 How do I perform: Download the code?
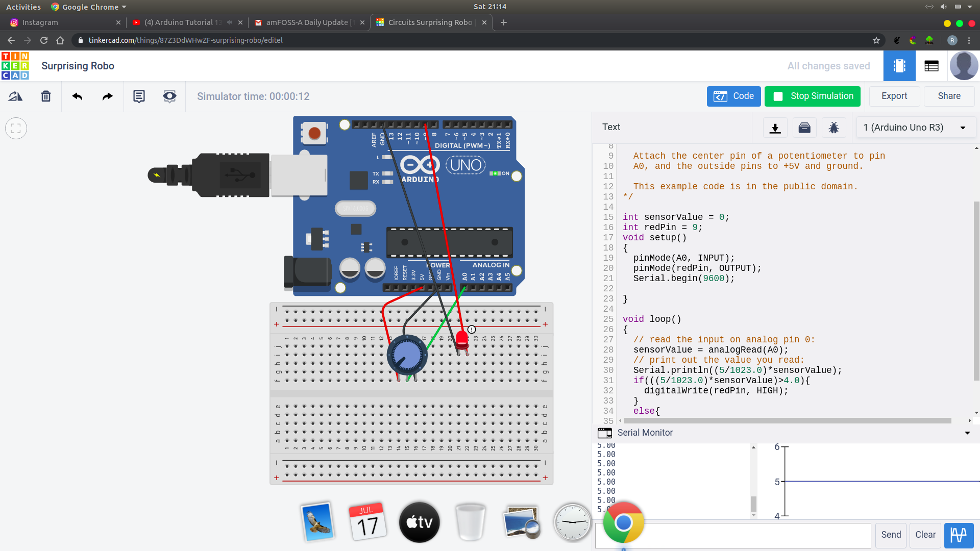tap(775, 128)
